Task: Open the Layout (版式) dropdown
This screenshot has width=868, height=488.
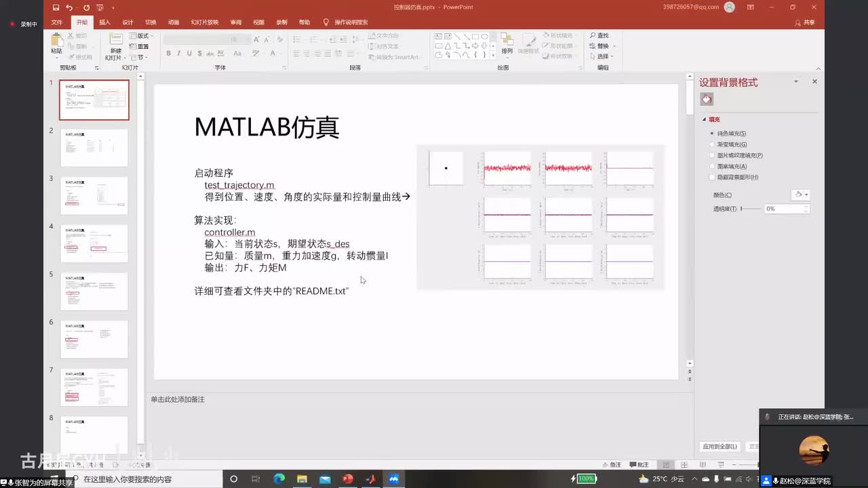Action: [141, 36]
